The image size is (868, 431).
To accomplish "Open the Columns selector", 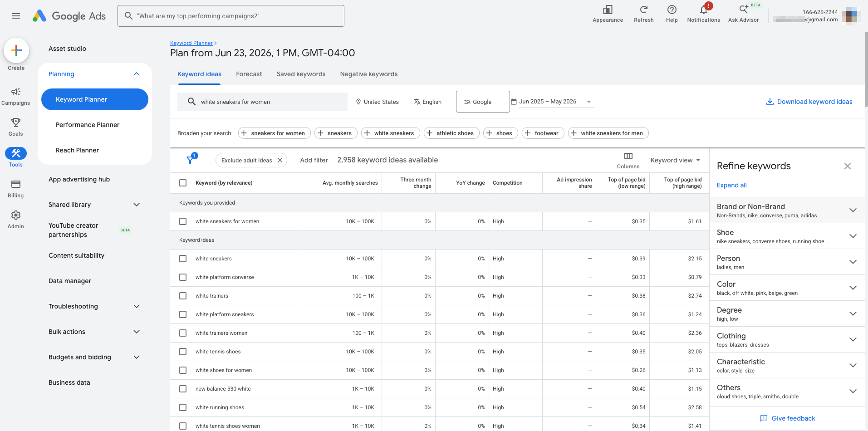I will point(628,160).
